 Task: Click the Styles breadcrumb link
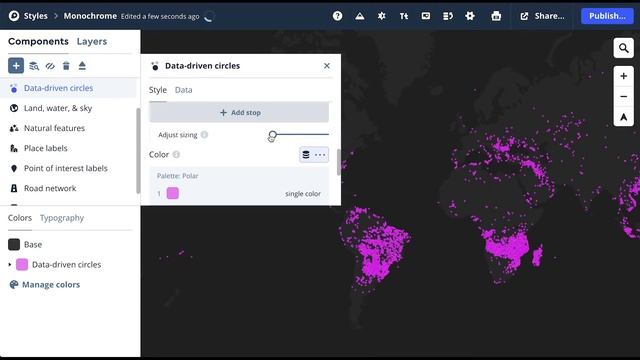(x=36, y=16)
